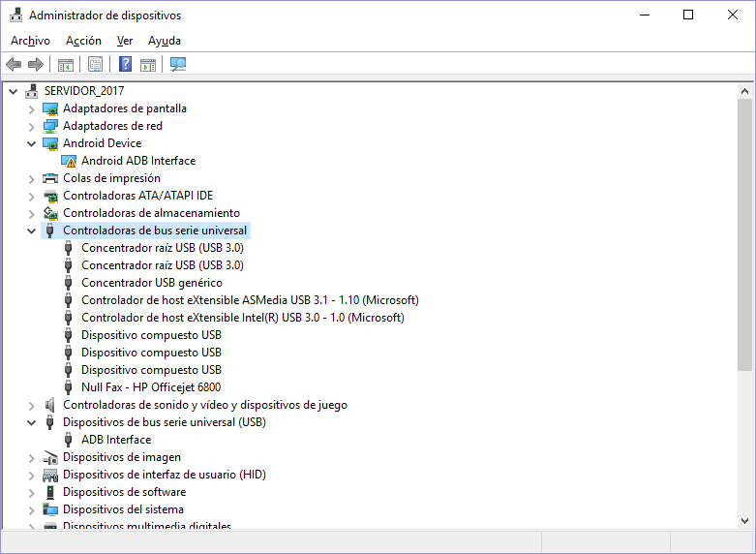
Task: Expand Adaptadores de pantalla
Action: (31, 109)
